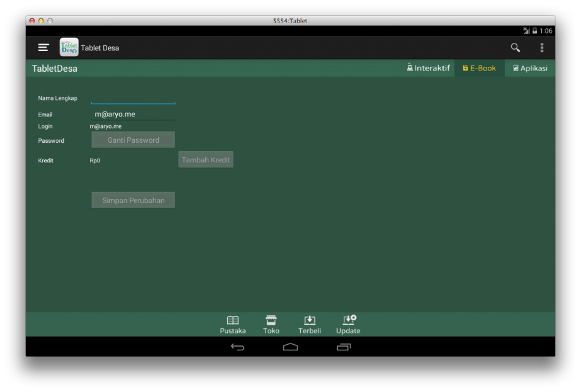Switch to the Aplikasi tab
Screen dimensions: 581x392
pyautogui.click(x=530, y=68)
